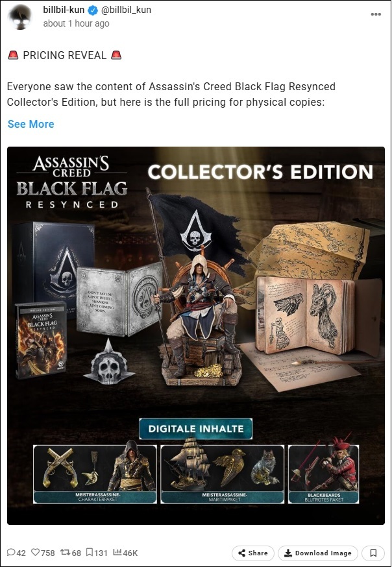The width and height of the screenshot is (392, 567).
Task: Click the Meisterassassine Charakterpaket tile
Action: pos(95,474)
